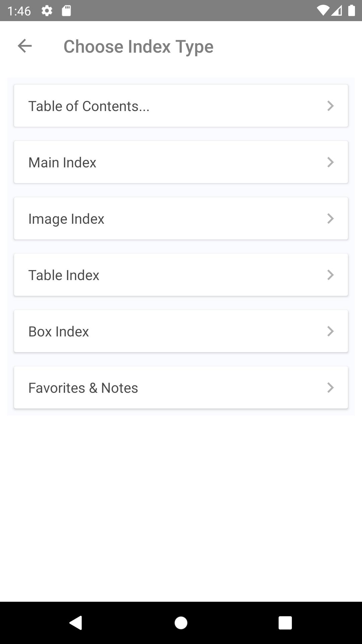The image size is (362, 644).
Task: Open Favorites & Notes
Action: click(x=181, y=387)
